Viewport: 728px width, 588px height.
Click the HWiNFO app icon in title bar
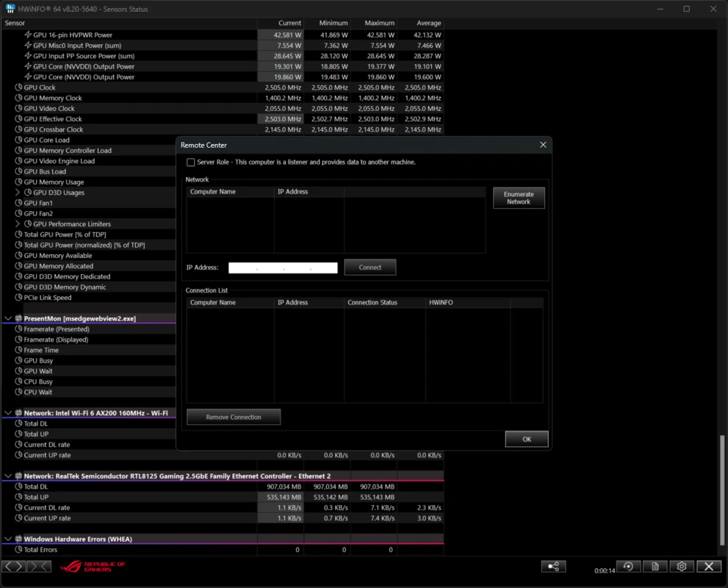(10, 9)
